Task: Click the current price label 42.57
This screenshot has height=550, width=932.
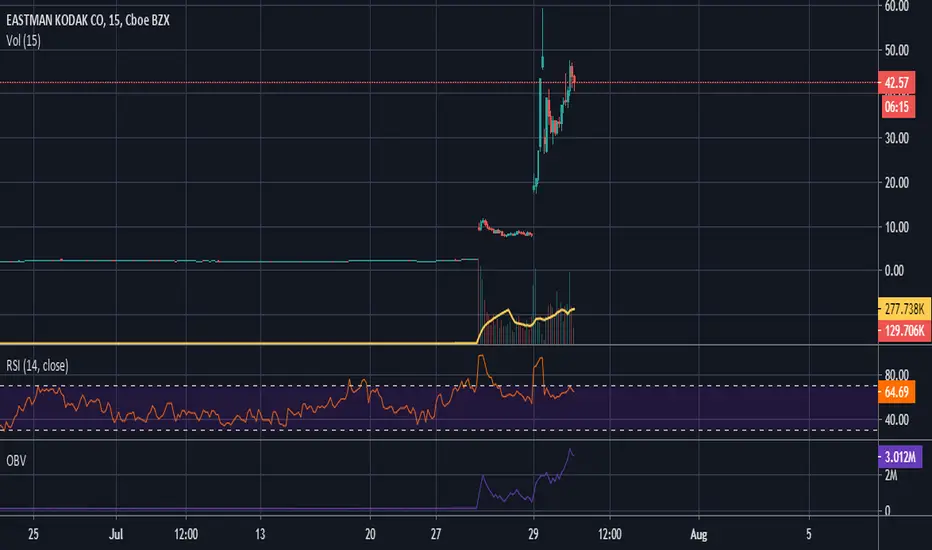Action: click(x=896, y=83)
